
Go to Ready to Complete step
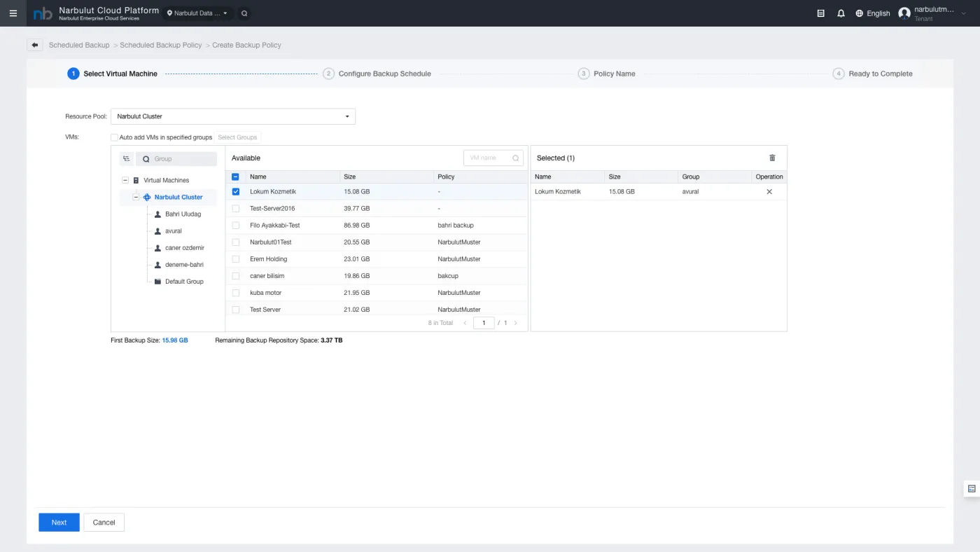coord(873,74)
